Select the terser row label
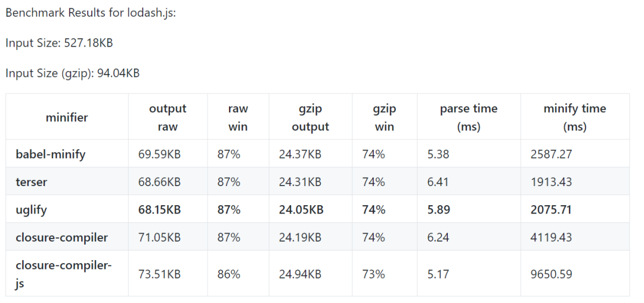Screen dimensions: 644x303 point(32,182)
